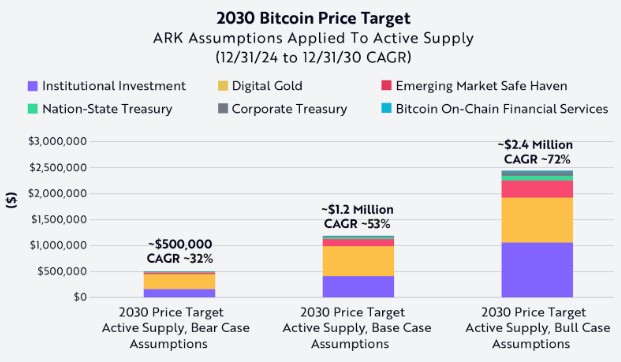Click the purple Institutional Investment legend swatch
The width and height of the screenshot is (621, 362).
point(33,86)
